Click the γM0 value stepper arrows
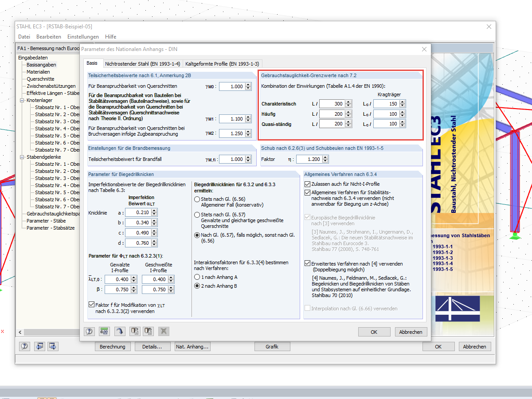Viewport: 532px width, 399px height. 248,86
